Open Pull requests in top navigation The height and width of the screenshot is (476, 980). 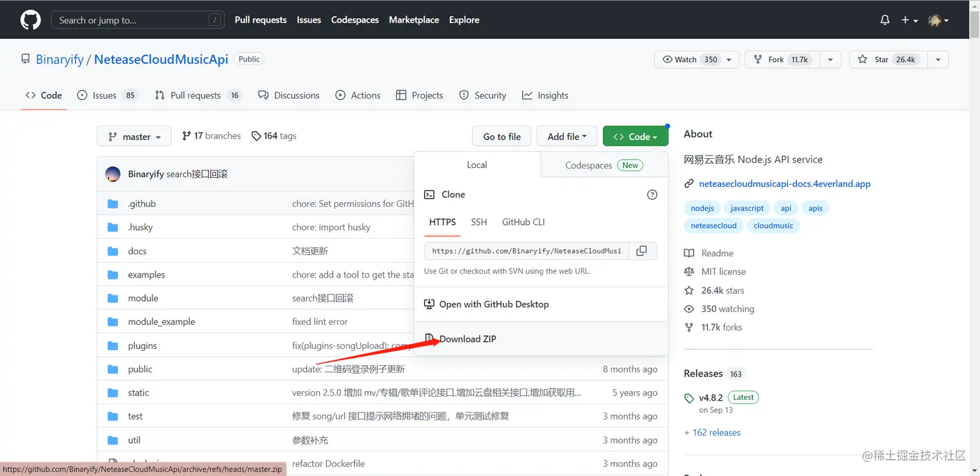coord(261,20)
